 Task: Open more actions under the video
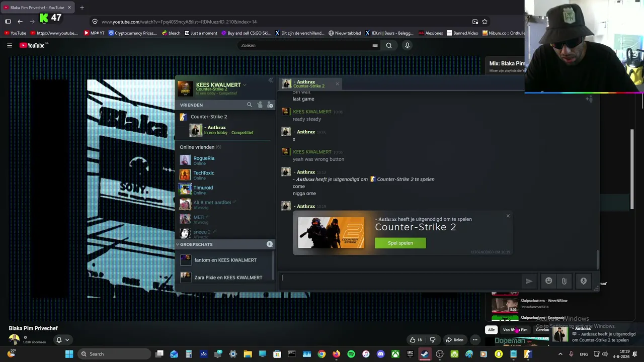pyautogui.click(x=475, y=340)
